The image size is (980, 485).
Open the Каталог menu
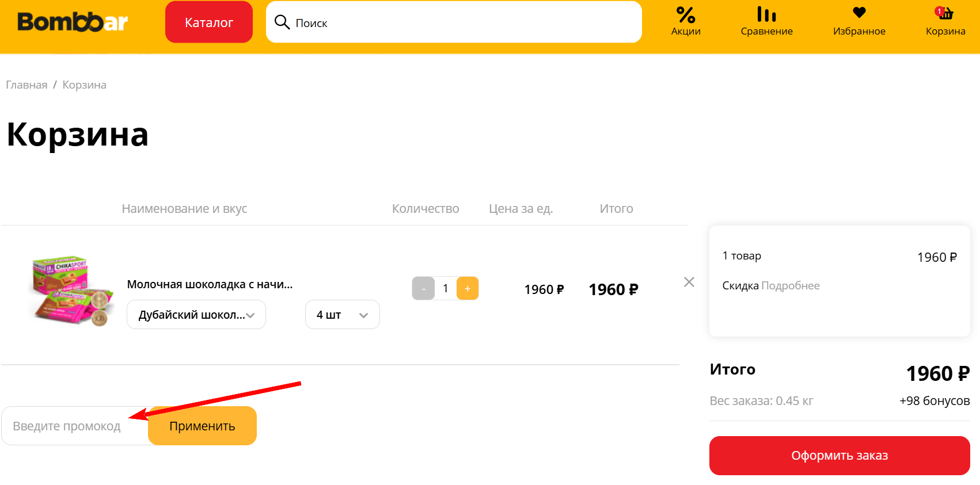point(209,22)
